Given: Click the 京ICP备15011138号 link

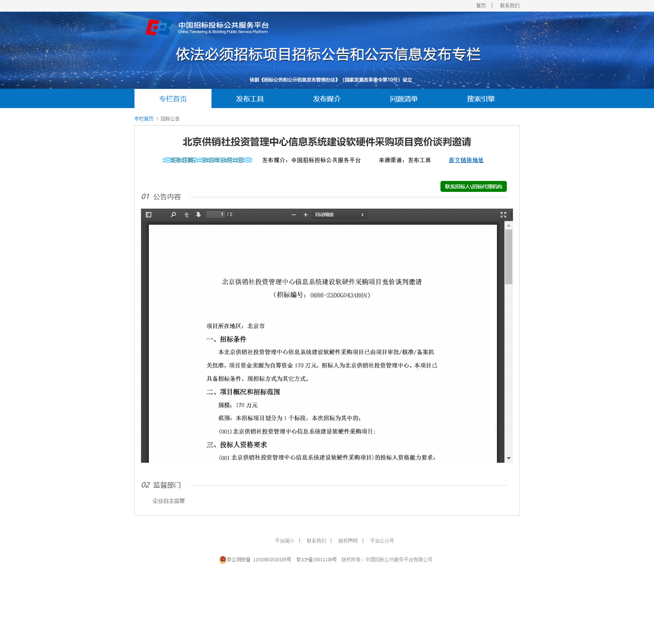Looking at the screenshot, I should 317,560.
